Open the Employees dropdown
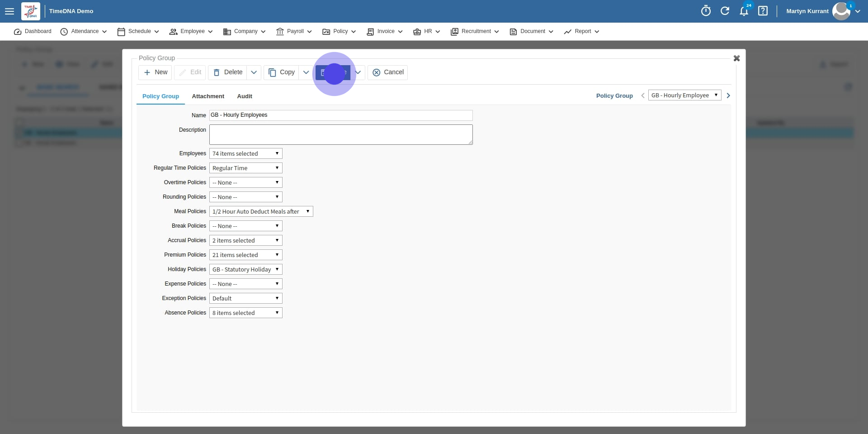 click(x=246, y=154)
